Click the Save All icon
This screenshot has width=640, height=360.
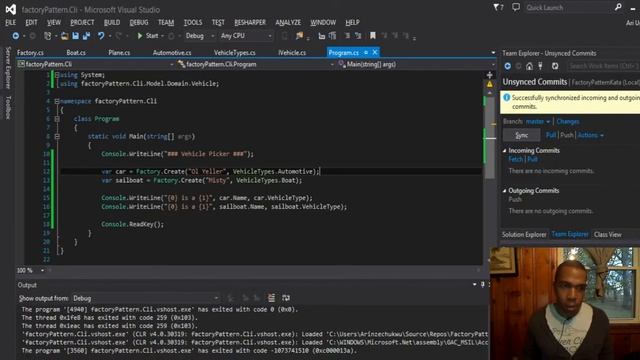click(87, 36)
